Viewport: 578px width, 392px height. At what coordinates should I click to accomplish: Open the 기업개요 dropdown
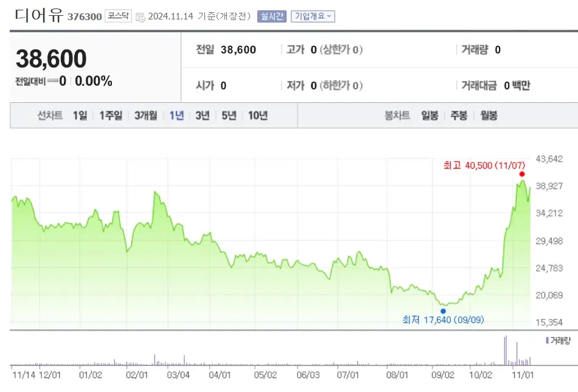click(x=312, y=16)
